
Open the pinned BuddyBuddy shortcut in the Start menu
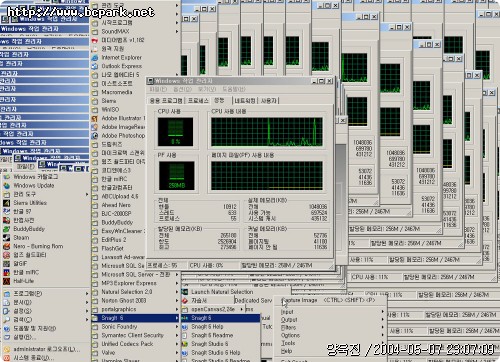coord(29,229)
